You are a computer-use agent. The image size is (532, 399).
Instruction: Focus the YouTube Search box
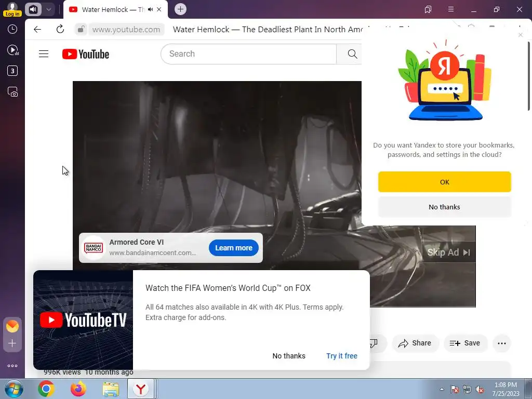248,54
